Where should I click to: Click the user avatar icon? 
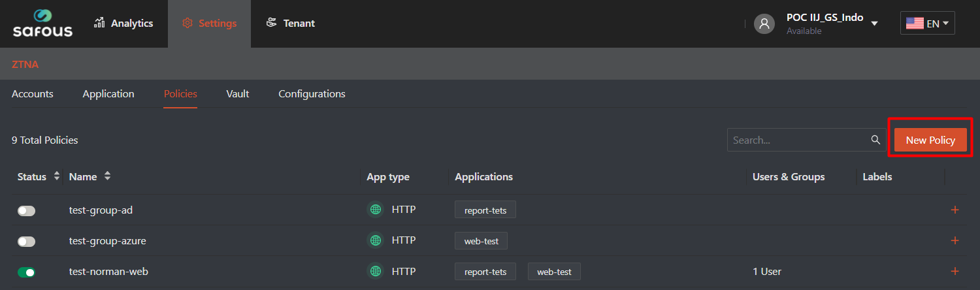click(764, 24)
